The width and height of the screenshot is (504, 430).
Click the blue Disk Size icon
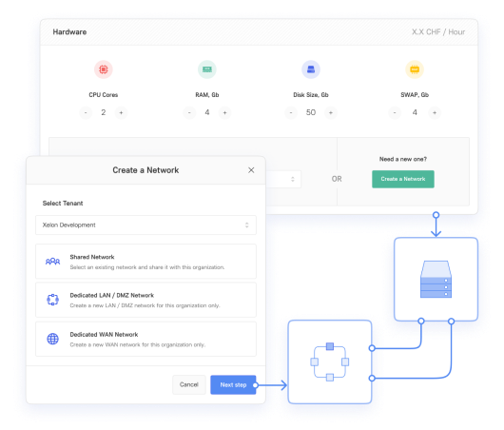click(x=311, y=69)
